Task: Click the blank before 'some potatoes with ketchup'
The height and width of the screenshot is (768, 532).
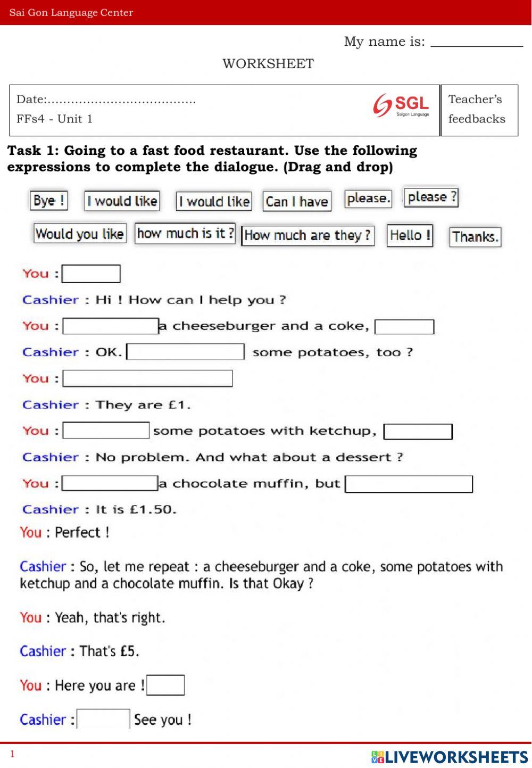Action: pos(106,431)
